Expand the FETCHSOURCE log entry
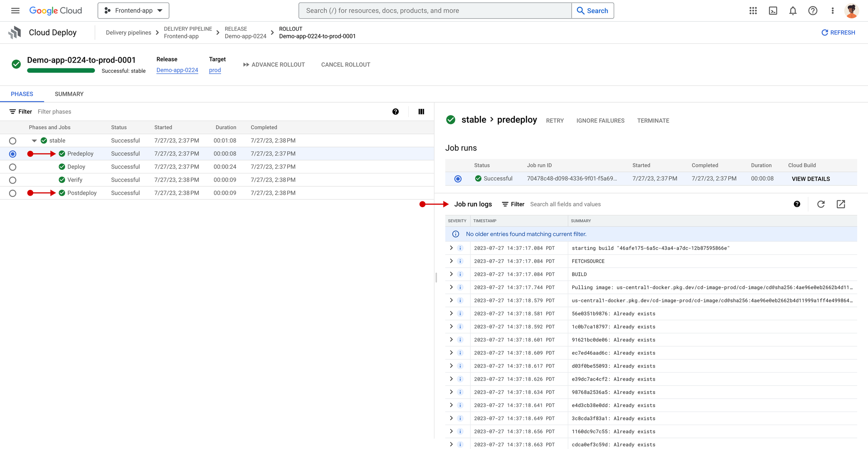 tap(451, 261)
